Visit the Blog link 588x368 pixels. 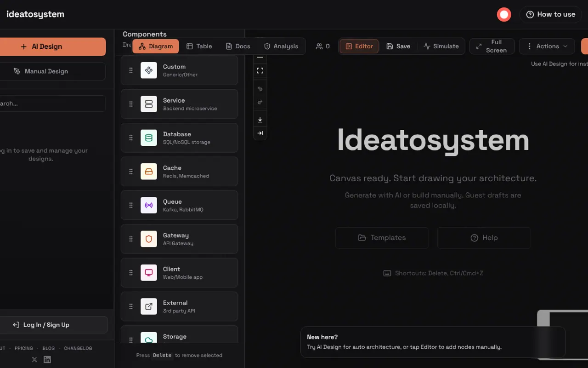[x=48, y=348]
